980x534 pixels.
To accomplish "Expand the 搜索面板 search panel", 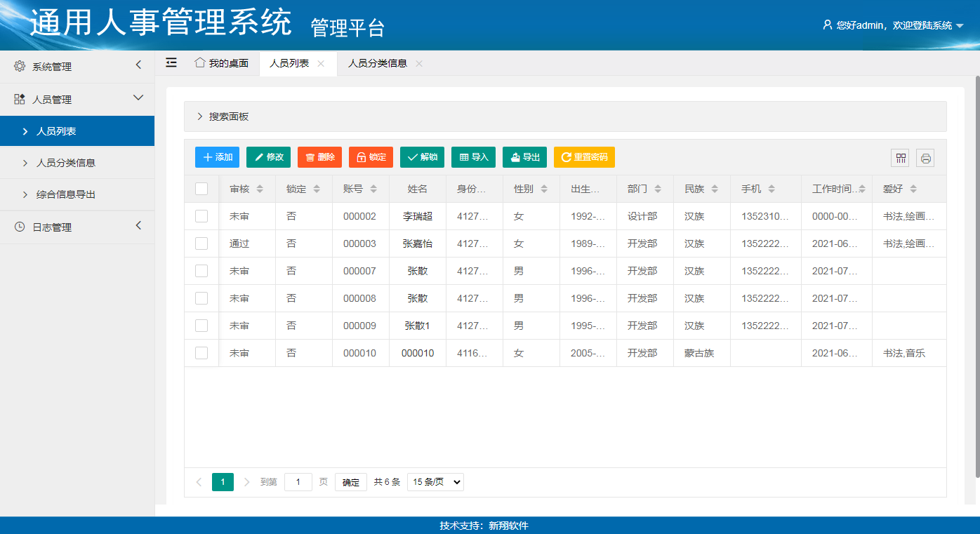I will click(x=222, y=116).
